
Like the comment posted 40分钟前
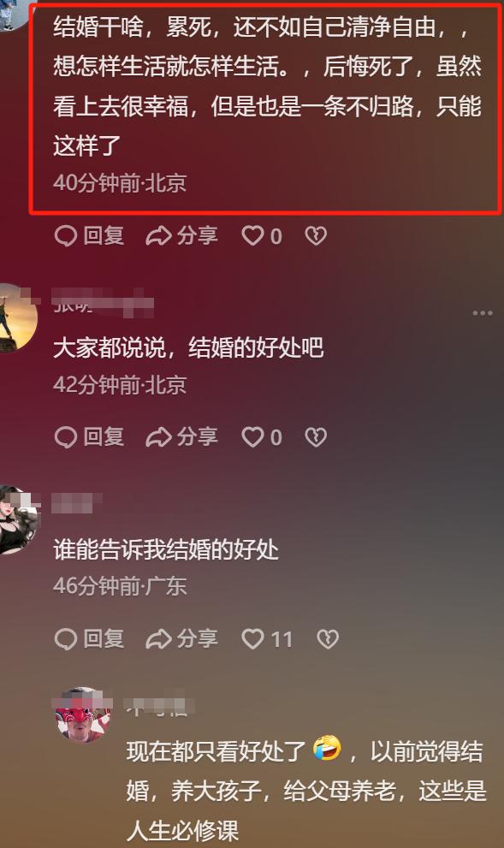pyautogui.click(x=262, y=236)
